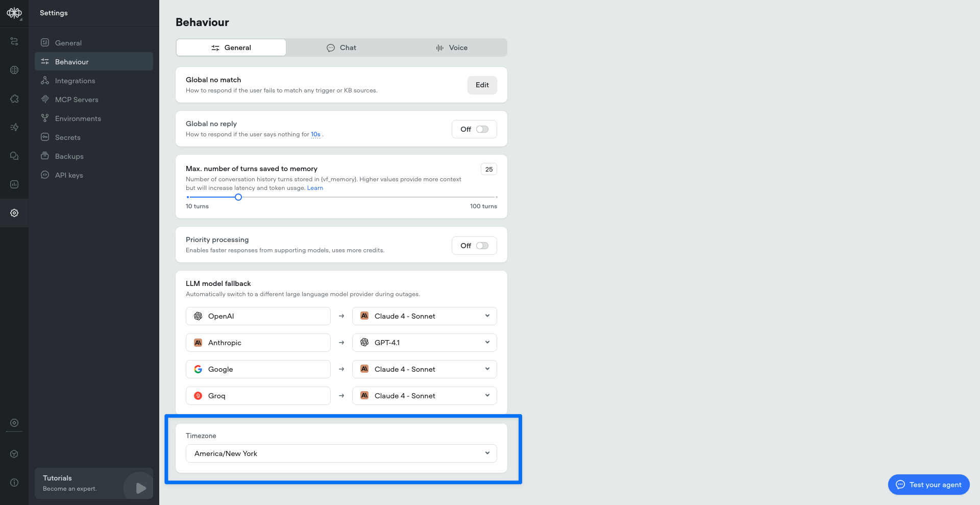Open the Google fallback model dropdown

pyautogui.click(x=425, y=369)
